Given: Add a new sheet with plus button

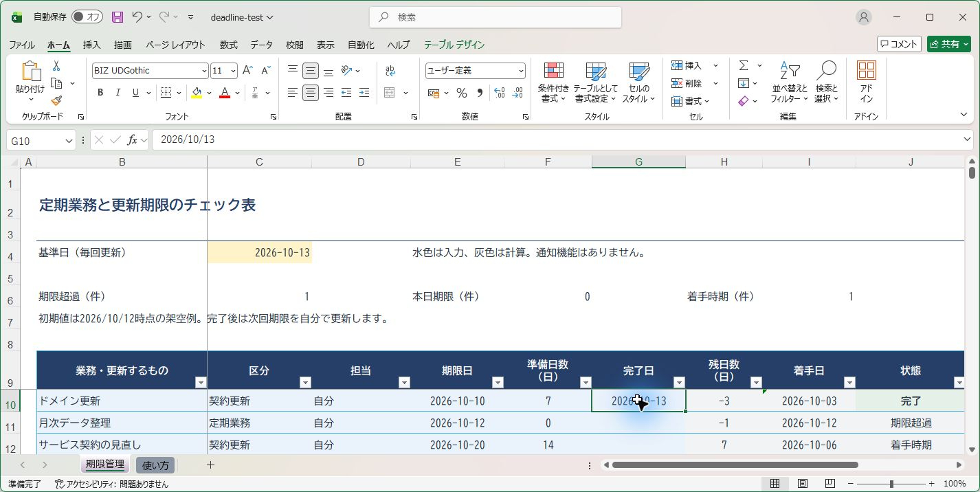Looking at the screenshot, I should coord(210,465).
